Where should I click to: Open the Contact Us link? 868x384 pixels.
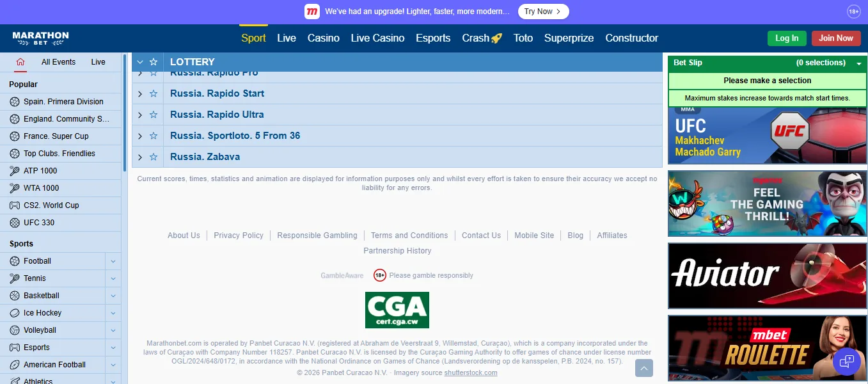(x=481, y=236)
